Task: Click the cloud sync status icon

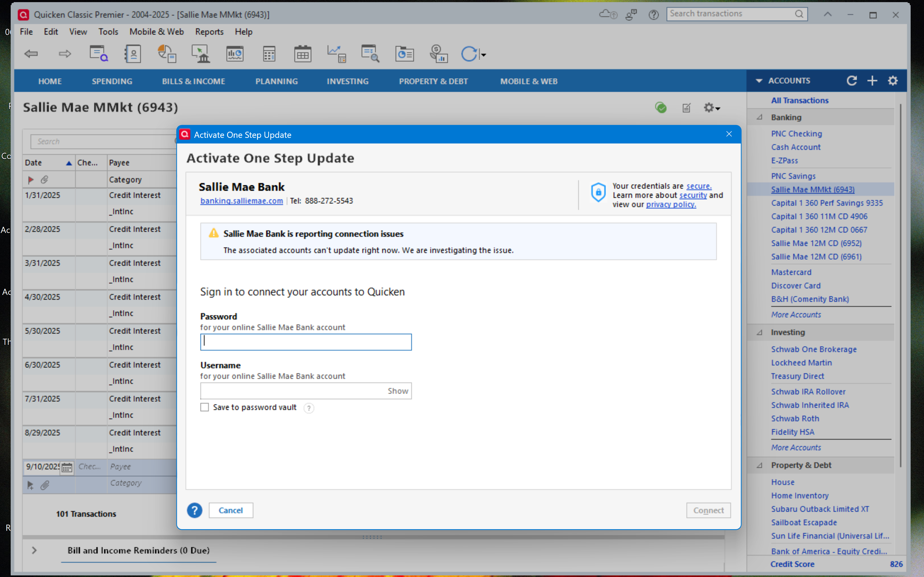Action: (607, 14)
